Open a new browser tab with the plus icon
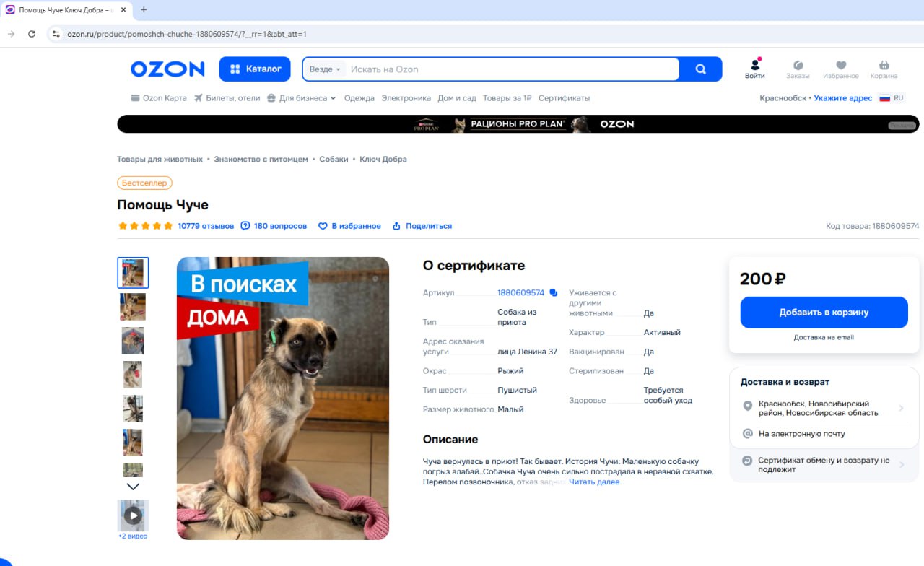Screen dimensions: 924x566 (144, 10)
